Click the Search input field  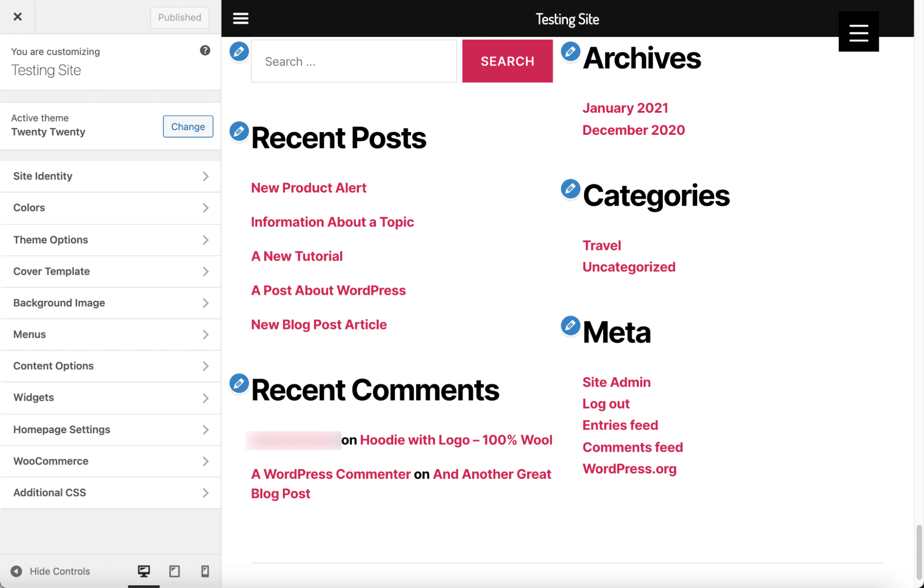354,61
